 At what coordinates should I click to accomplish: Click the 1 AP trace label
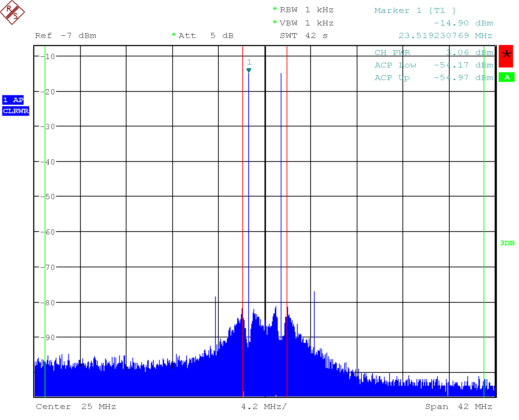click(x=13, y=100)
